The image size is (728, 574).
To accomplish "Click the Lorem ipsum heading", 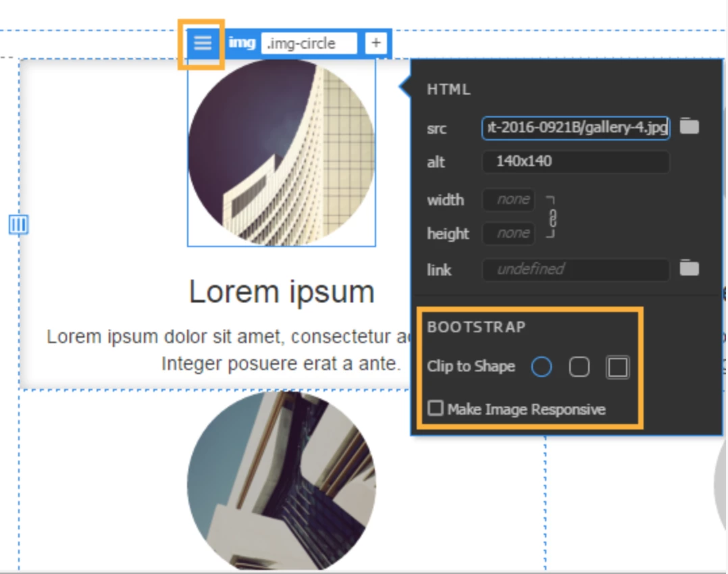I will click(x=282, y=292).
